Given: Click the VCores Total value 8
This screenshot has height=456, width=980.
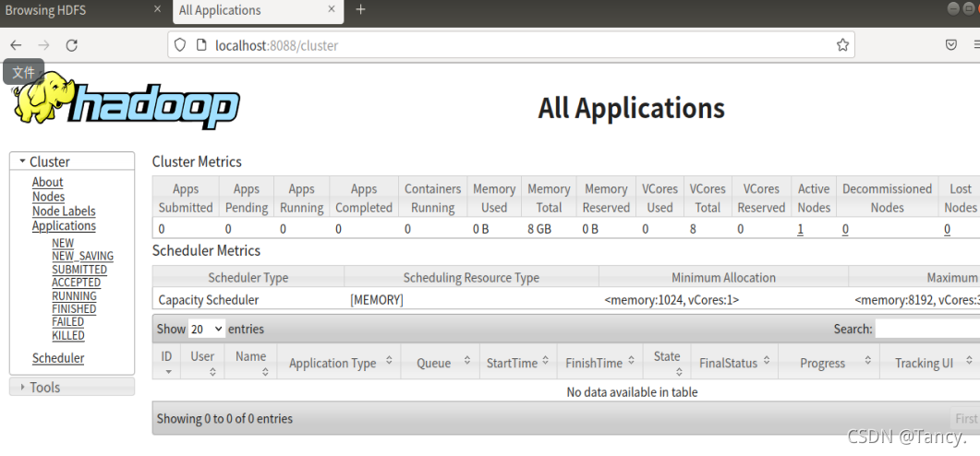Looking at the screenshot, I should pos(693,229).
